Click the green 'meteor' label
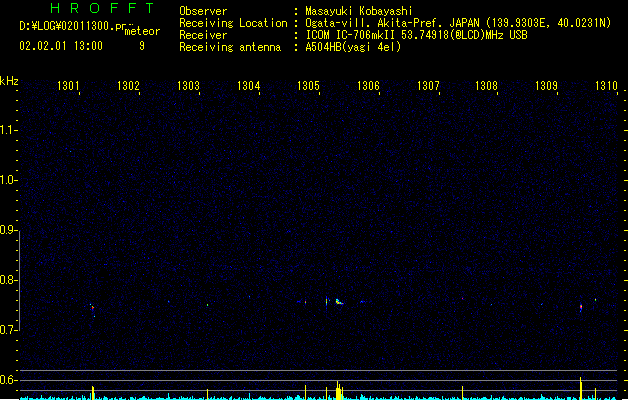Viewport: 629px width, 400px height. pyautogui.click(x=142, y=31)
